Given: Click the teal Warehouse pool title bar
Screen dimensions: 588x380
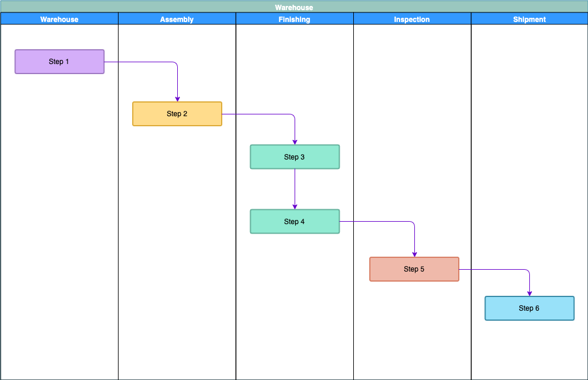Looking at the screenshot, I should click(x=294, y=7).
